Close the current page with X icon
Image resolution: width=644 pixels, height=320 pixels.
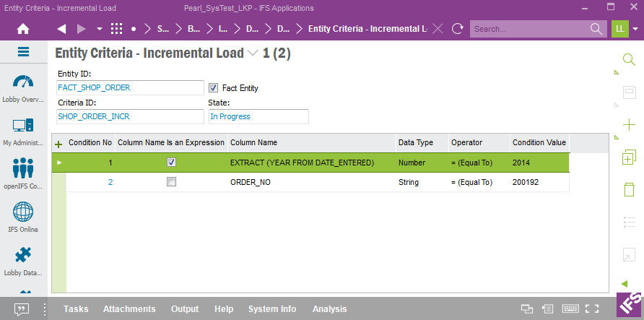(x=438, y=29)
